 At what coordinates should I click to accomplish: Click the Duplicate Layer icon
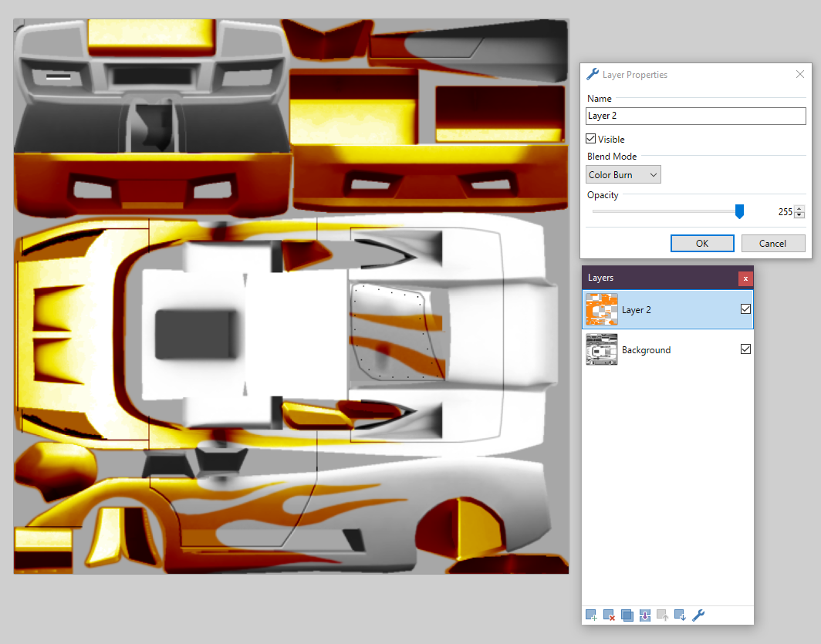[x=627, y=615]
